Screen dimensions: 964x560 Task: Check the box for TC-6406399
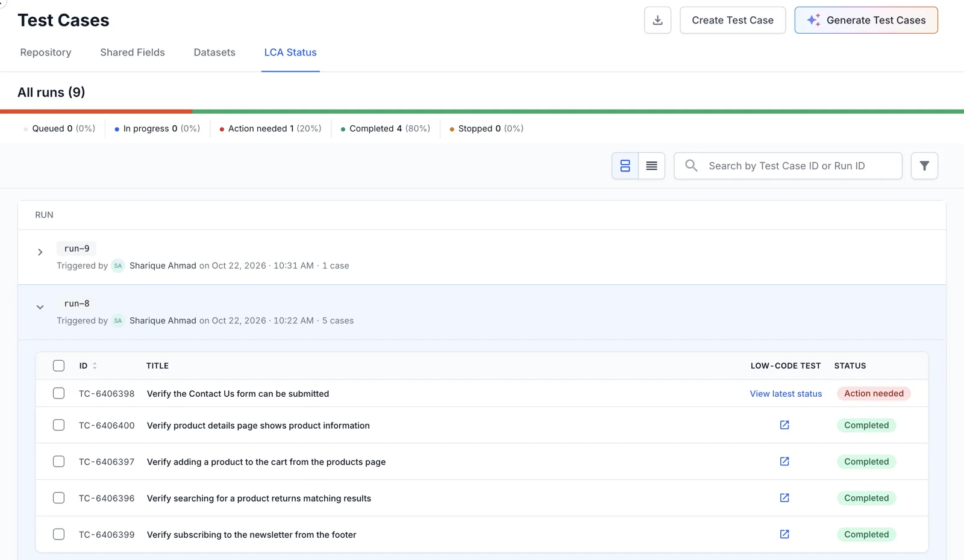[x=58, y=534]
